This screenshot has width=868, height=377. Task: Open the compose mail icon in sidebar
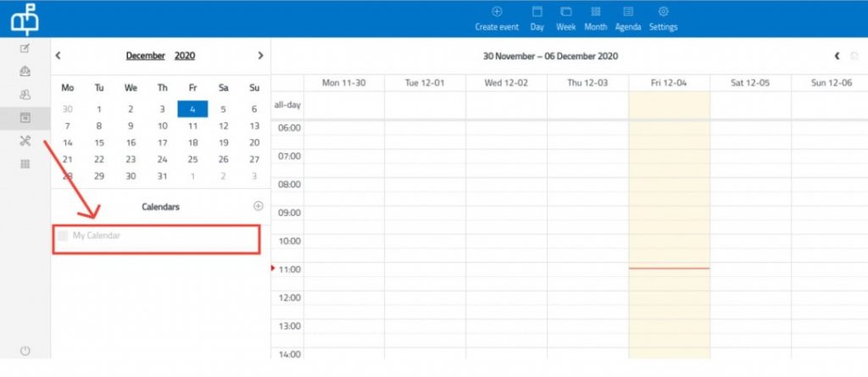tap(25, 48)
